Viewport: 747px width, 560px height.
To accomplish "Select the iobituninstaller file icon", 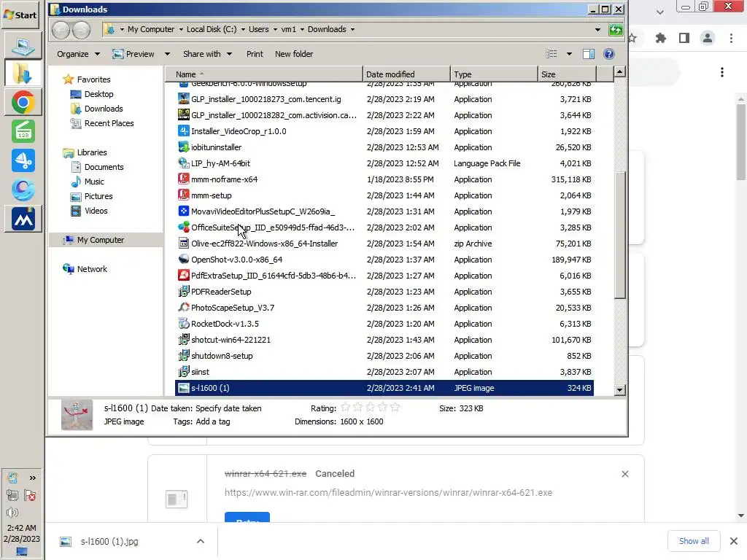I will coord(183,147).
